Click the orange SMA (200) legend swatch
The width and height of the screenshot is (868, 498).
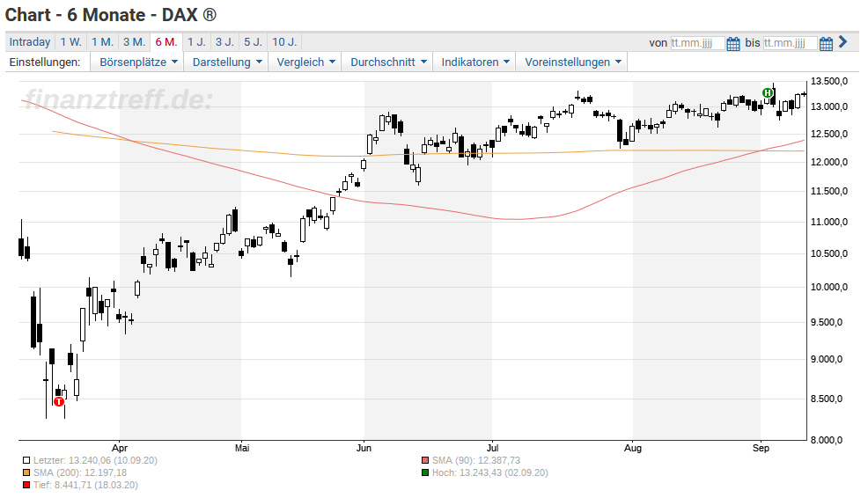(x=26, y=472)
